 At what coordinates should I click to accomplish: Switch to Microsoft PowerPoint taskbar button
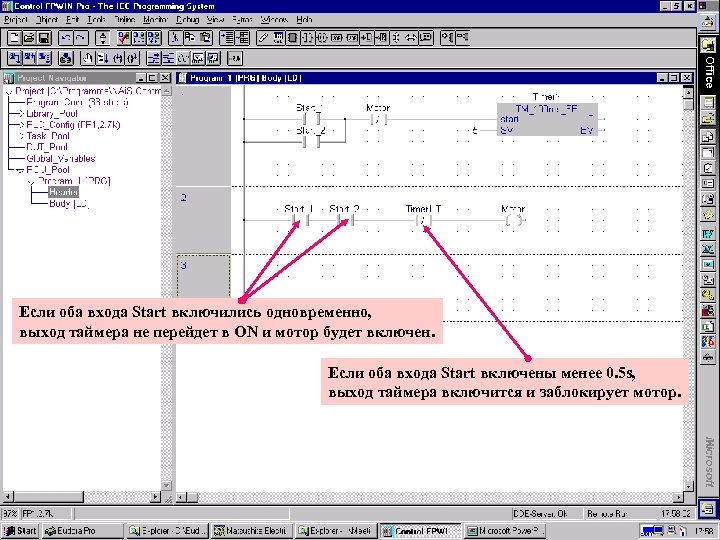(x=505, y=531)
